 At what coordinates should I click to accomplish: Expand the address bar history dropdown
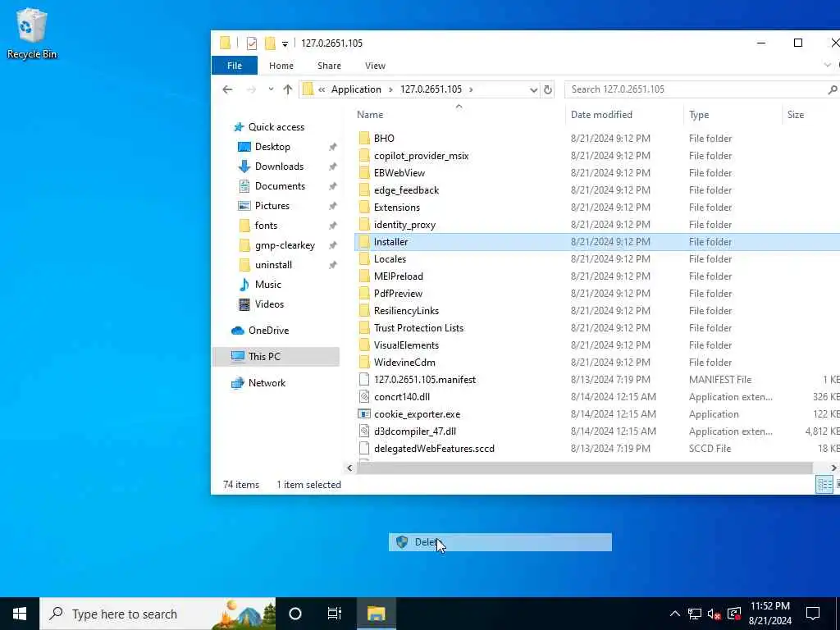pos(533,90)
